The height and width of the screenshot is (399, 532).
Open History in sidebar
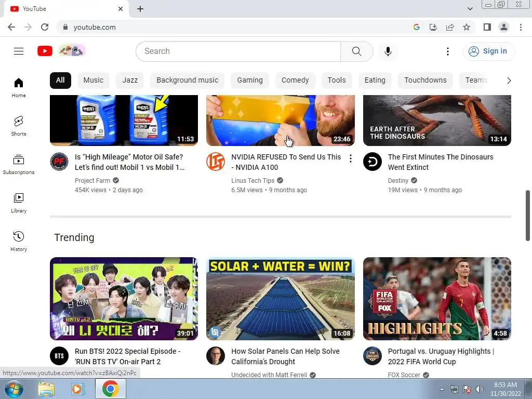[19, 241]
